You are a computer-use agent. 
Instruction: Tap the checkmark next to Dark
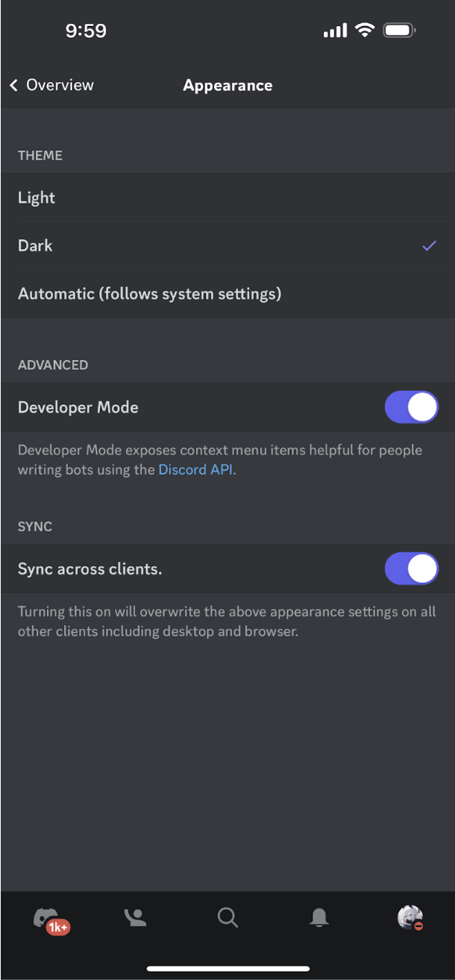(x=429, y=245)
